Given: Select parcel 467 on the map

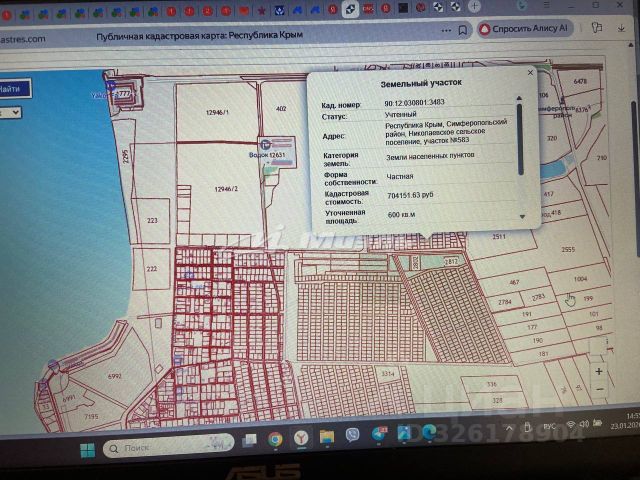Looking at the screenshot, I should [x=514, y=282].
